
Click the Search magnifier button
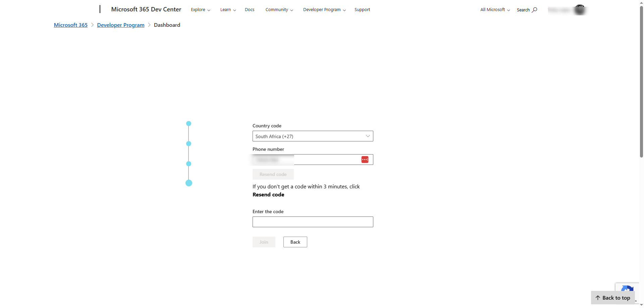pyautogui.click(x=527, y=10)
